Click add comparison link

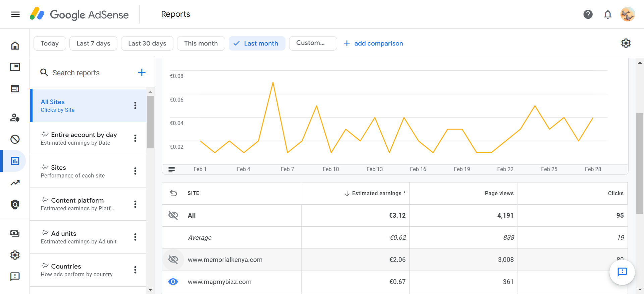click(x=373, y=43)
